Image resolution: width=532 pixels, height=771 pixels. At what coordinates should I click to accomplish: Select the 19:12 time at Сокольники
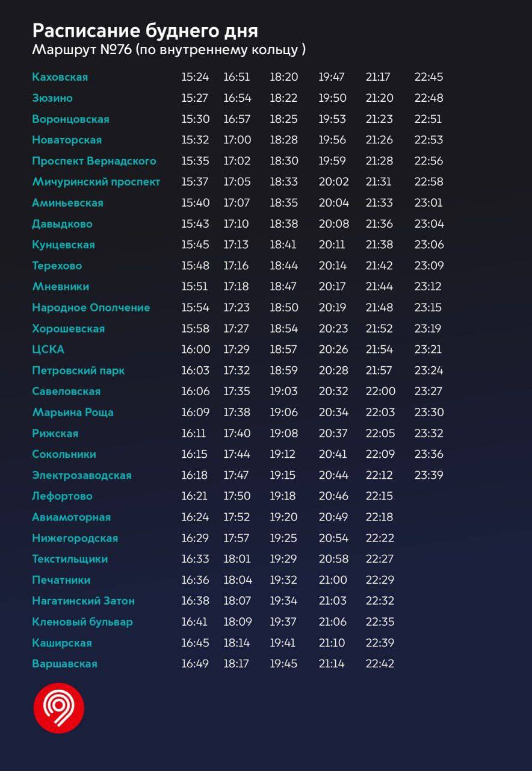(283, 454)
